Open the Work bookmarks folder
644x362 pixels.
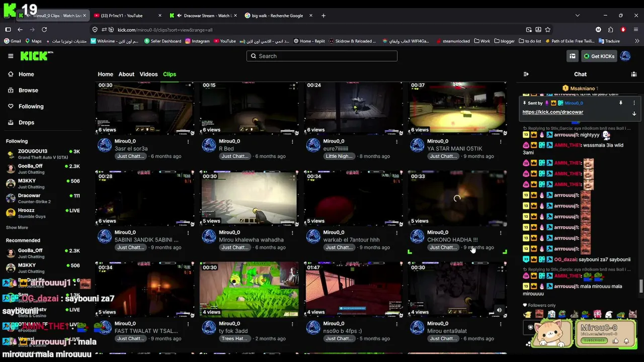481,41
